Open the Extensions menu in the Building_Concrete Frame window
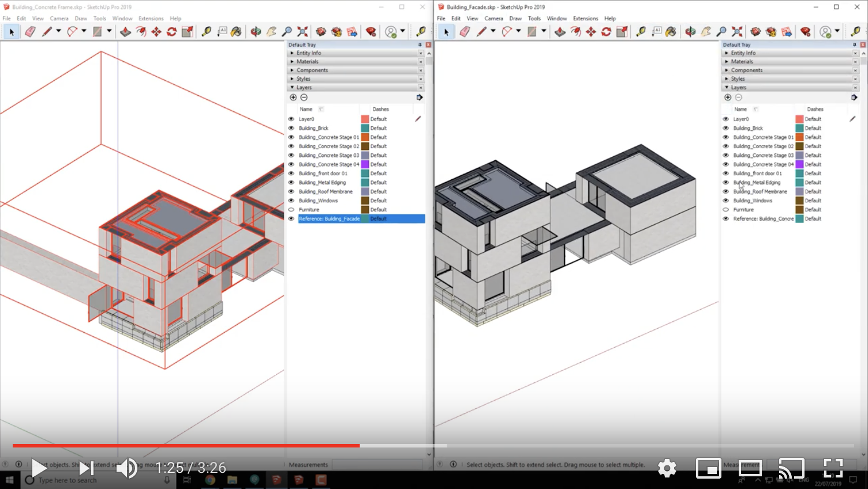The height and width of the screenshot is (489, 868). [151, 18]
